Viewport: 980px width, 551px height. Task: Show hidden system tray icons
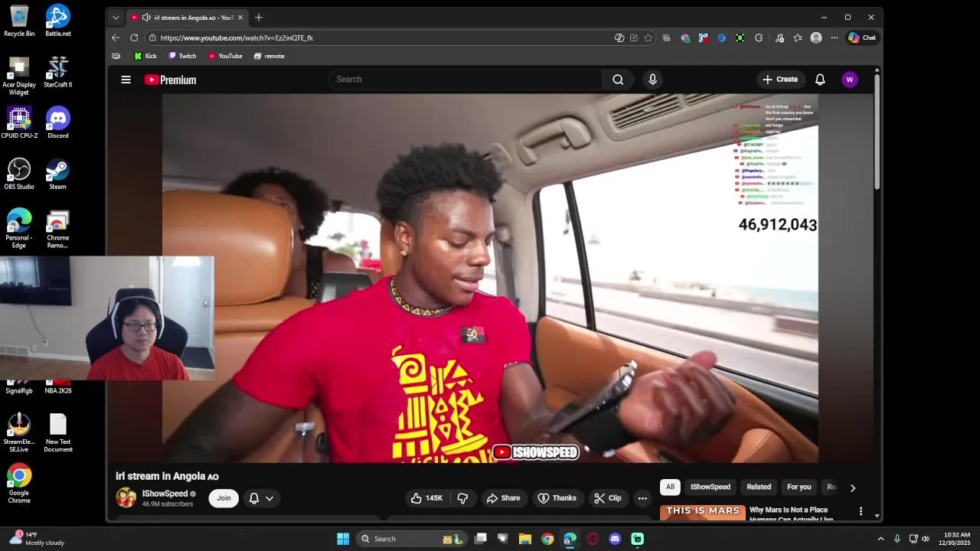[x=880, y=539]
